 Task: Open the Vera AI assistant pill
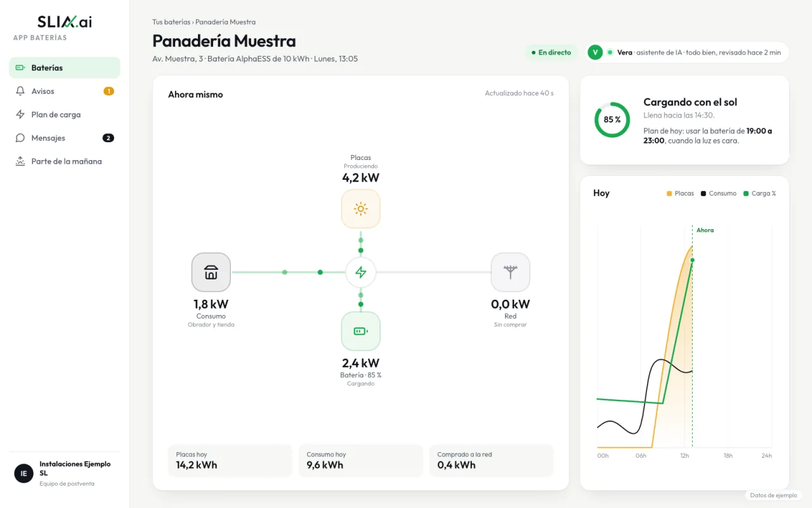point(686,53)
